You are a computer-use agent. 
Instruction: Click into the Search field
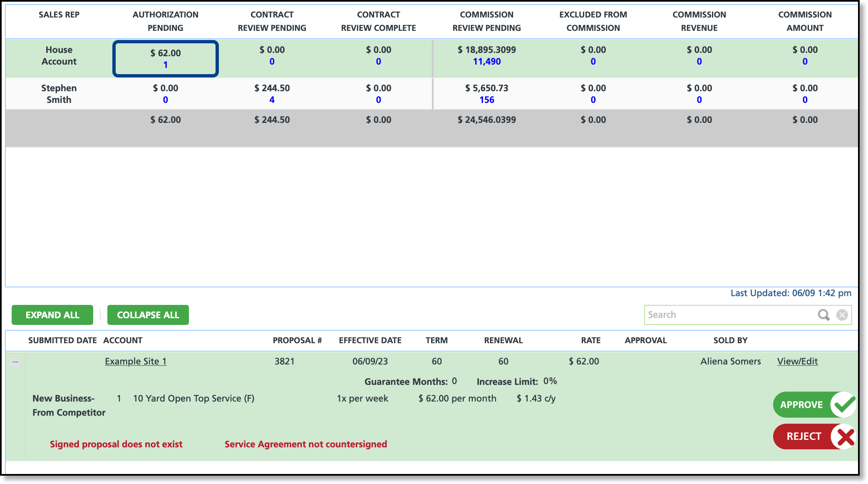click(728, 315)
